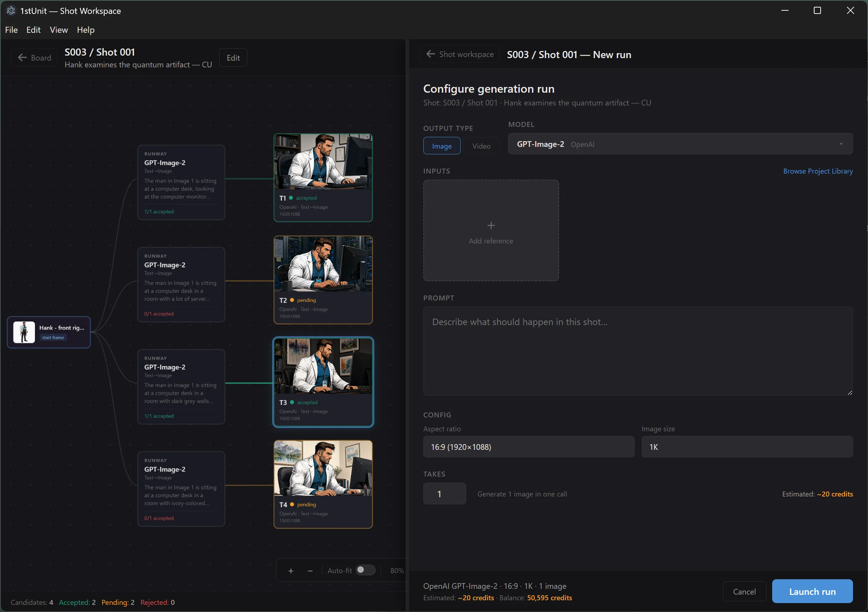Screen dimensions: 868x612
Task: Select Video output type
Action: point(481,146)
